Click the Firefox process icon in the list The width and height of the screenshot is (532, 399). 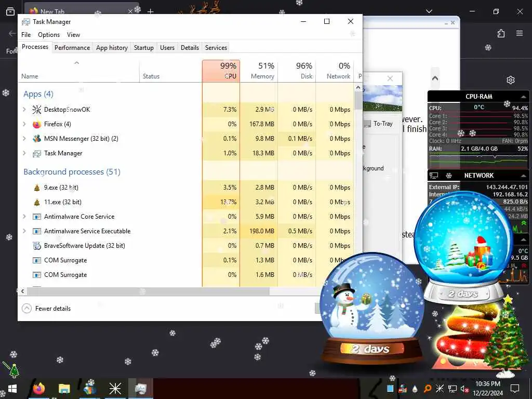37,124
